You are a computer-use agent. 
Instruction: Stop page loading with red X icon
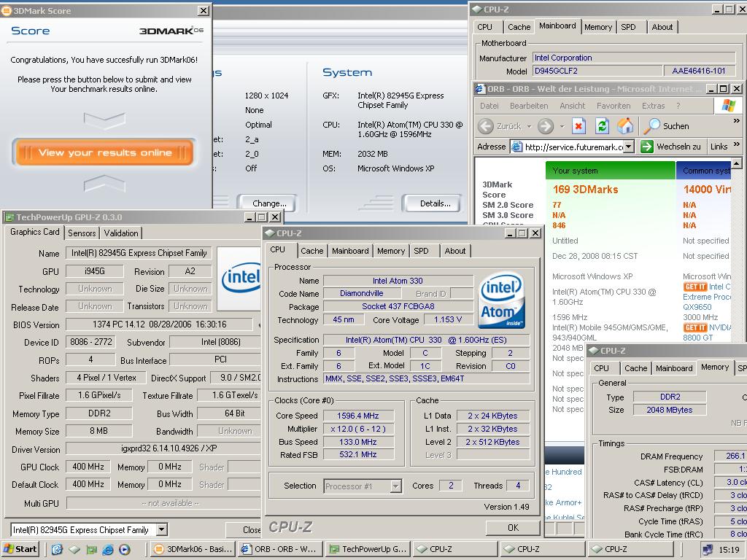578,126
